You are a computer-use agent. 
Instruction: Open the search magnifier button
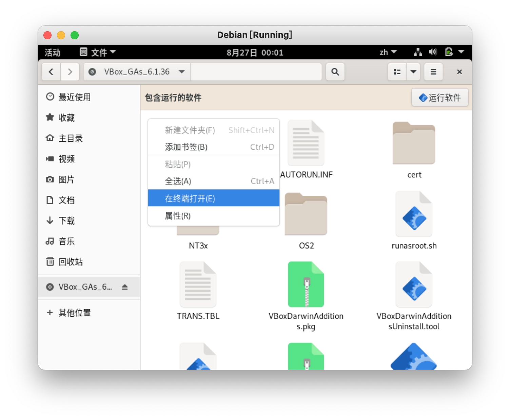335,72
